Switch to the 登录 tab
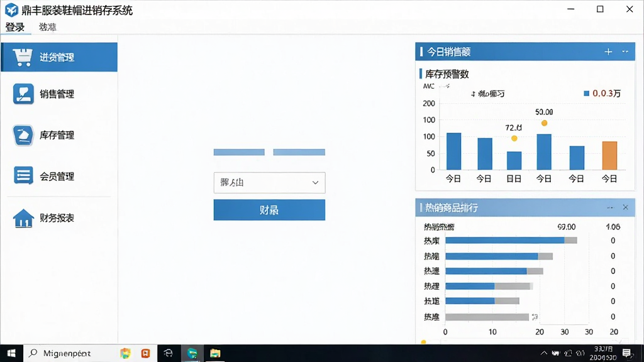The image size is (644, 362). (x=15, y=27)
